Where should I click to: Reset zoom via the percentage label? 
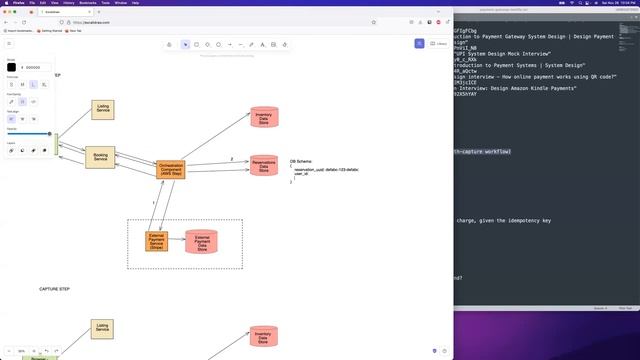tap(21, 351)
